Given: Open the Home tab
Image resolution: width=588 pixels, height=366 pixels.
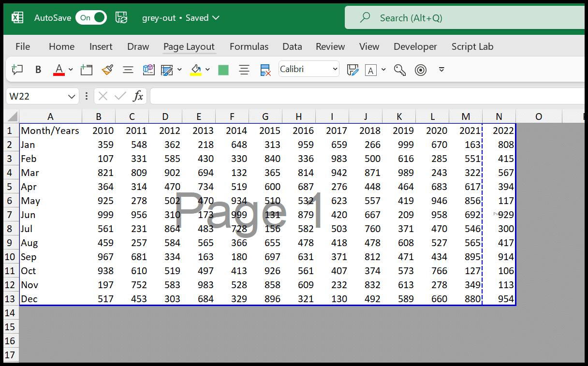Looking at the screenshot, I should pyautogui.click(x=62, y=46).
